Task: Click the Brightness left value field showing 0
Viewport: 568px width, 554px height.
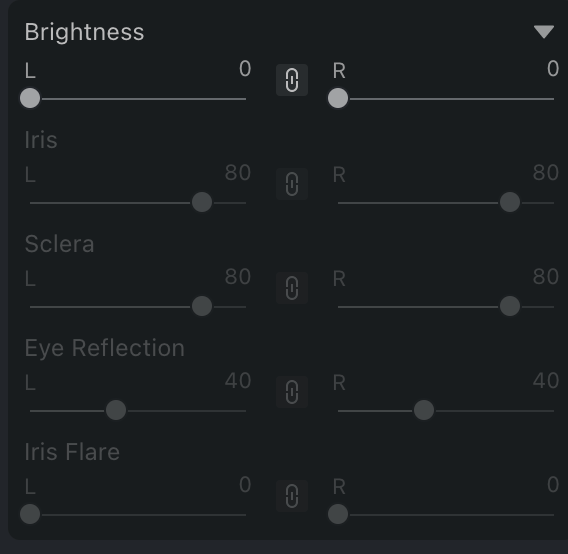Action: coord(245,68)
